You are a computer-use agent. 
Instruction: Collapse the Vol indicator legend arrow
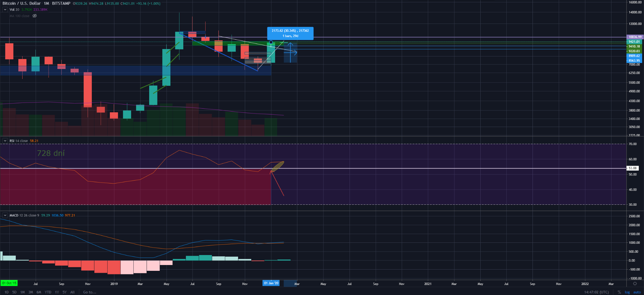[5, 10]
